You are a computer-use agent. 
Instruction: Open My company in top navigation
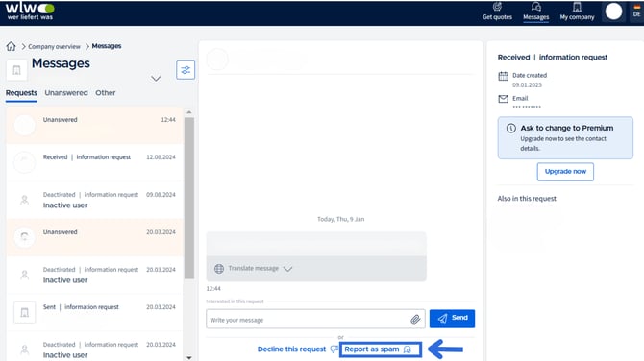577,12
